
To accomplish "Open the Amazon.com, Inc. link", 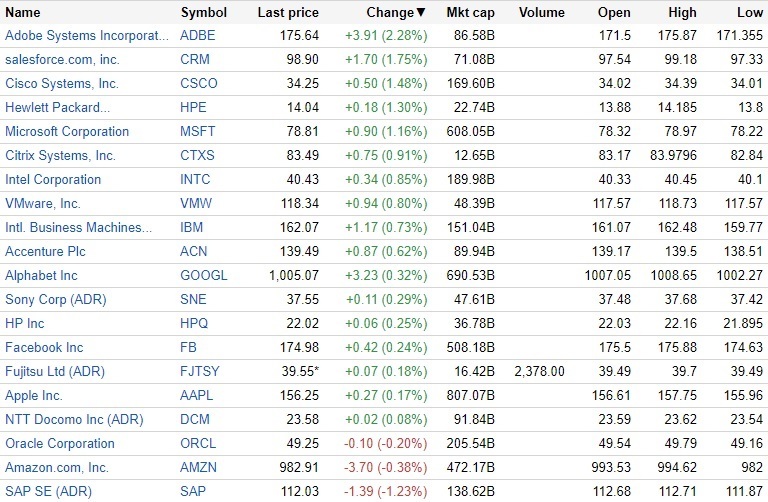I will pyautogui.click(x=57, y=467).
